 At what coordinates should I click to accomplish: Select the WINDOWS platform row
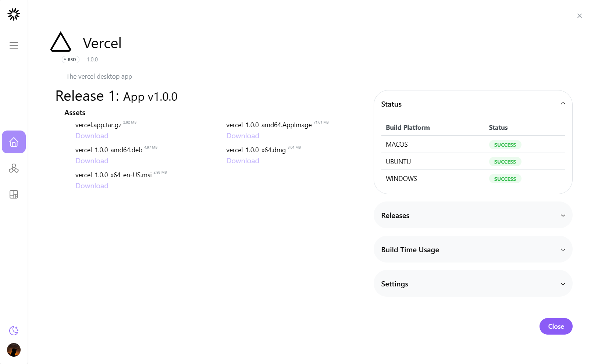(x=473, y=178)
